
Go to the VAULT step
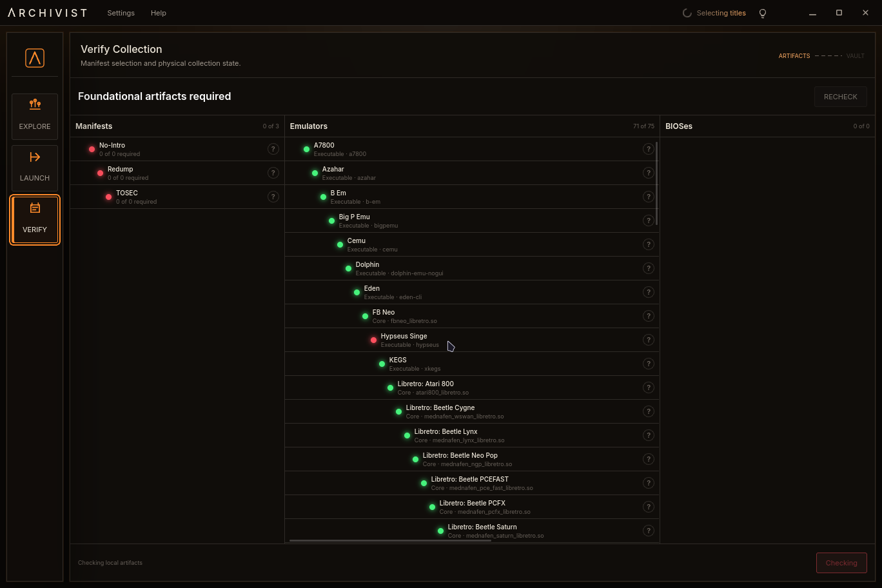point(856,56)
